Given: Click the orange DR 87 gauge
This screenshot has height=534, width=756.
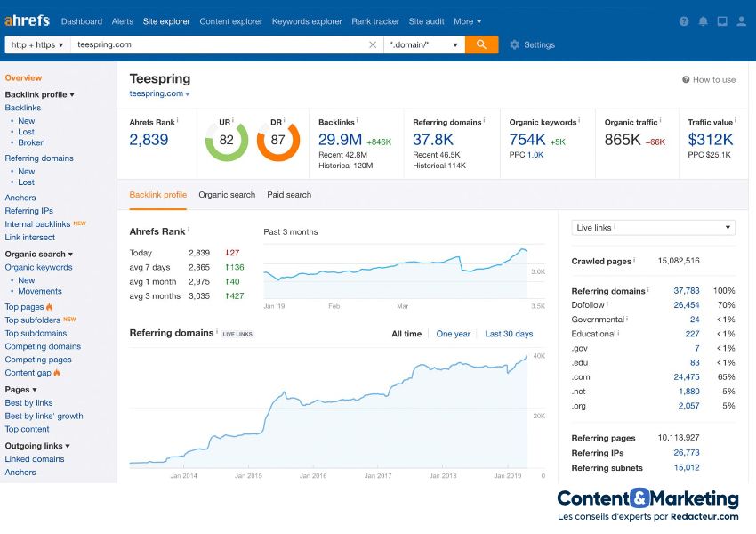Looking at the screenshot, I should [278, 140].
